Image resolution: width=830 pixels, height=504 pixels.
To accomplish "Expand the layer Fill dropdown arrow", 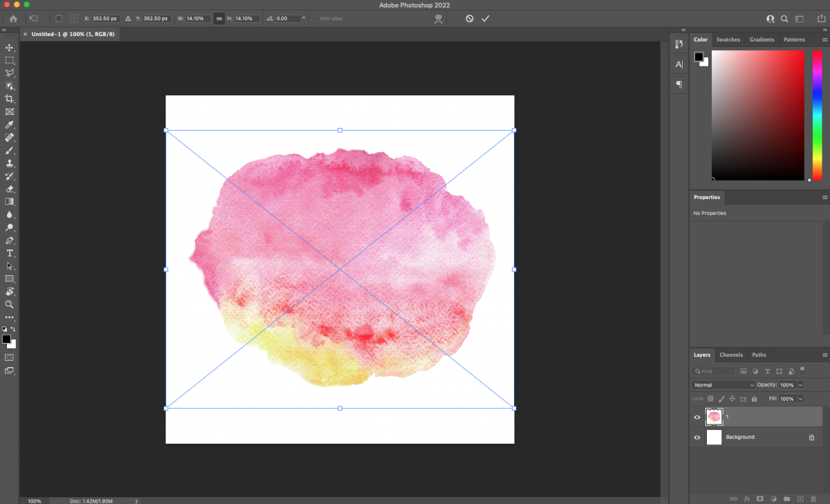I will (x=801, y=399).
